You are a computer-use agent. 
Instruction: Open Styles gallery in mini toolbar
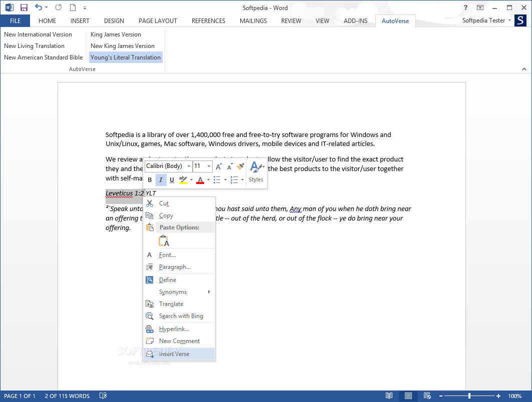pyautogui.click(x=256, y=172)
